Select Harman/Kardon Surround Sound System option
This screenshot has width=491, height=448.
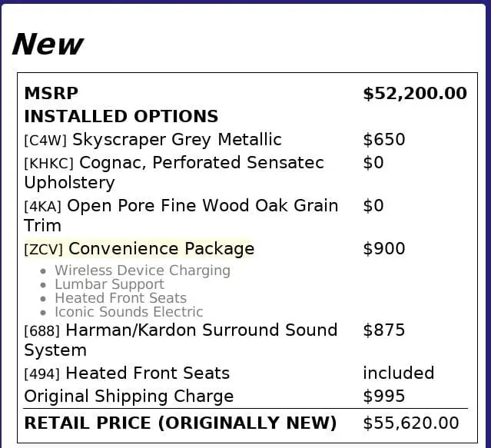181,340
